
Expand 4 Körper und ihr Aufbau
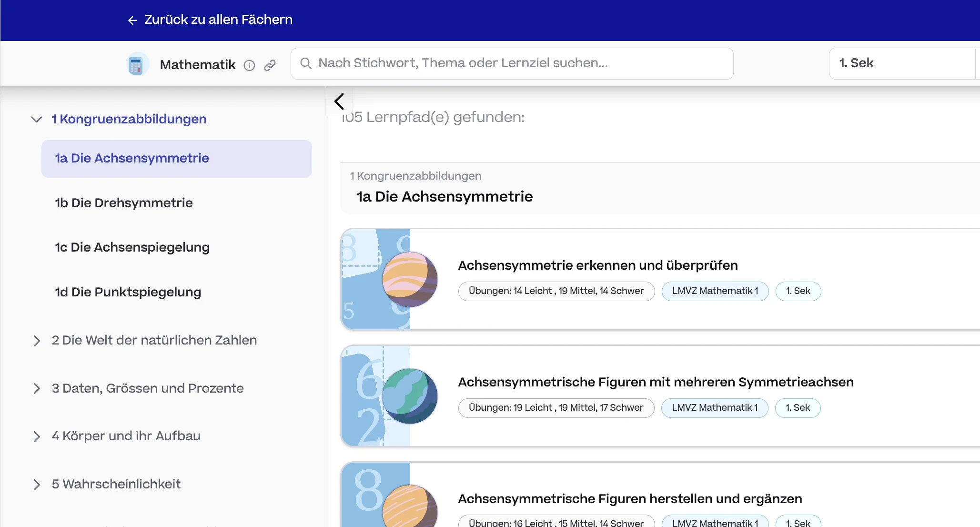click(37, 436)
